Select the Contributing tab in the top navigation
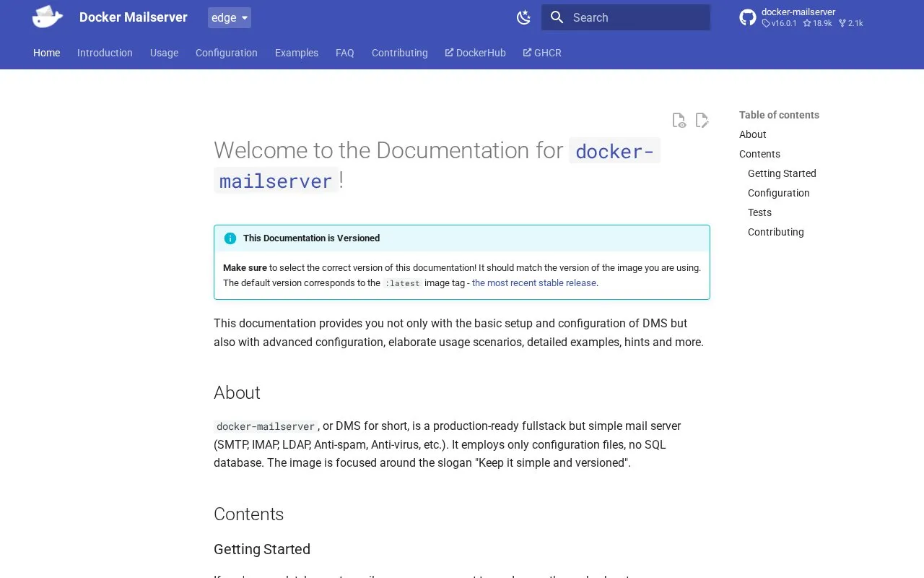This screenshot has height=578, width=924. [400, 53]
